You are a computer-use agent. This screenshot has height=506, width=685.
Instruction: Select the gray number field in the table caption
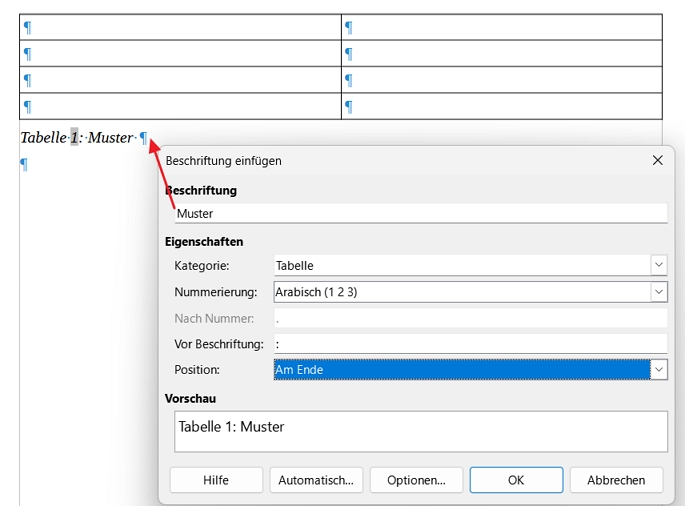[x=74, y=138]
